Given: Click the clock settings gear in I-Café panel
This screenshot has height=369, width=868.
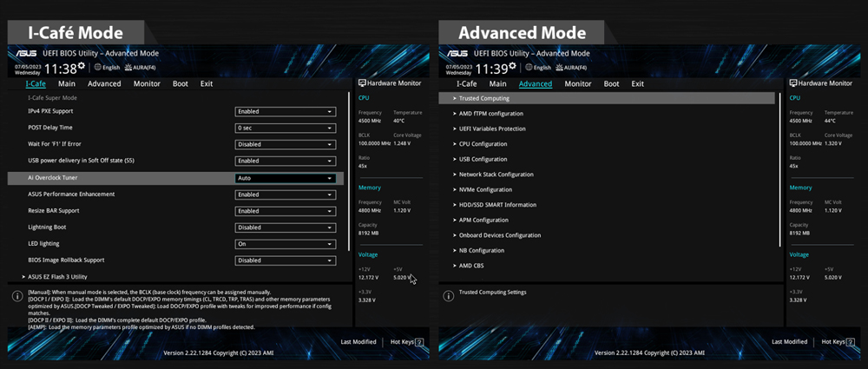Looking at the screenshot, I should (x=82, y=66).
